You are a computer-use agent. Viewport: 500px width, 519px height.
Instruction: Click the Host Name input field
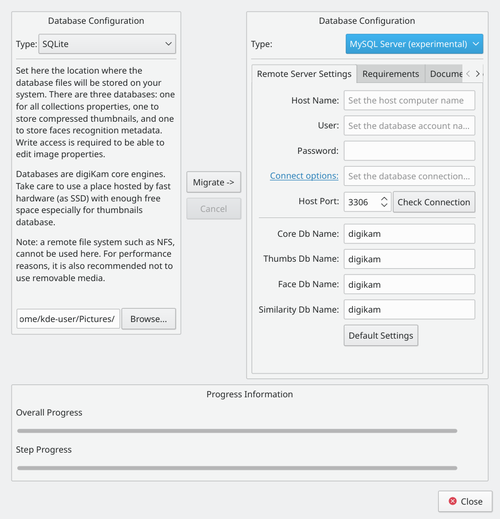[409, 100]
